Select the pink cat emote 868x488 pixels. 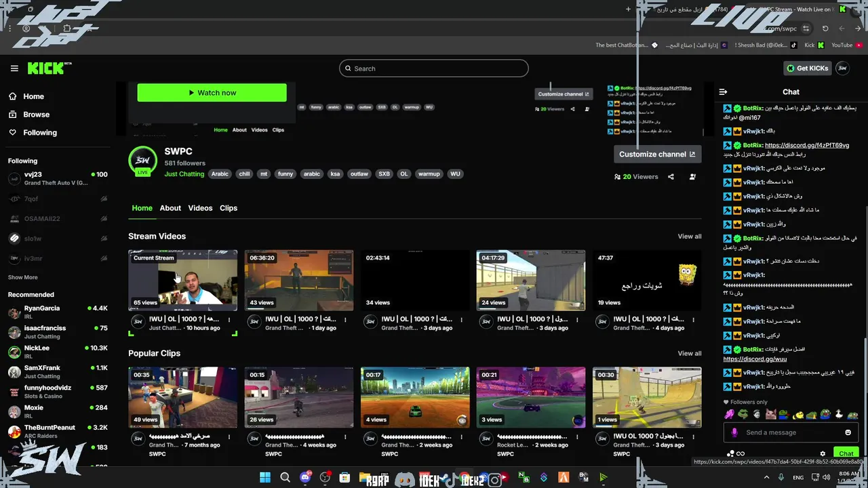(771, 414)
